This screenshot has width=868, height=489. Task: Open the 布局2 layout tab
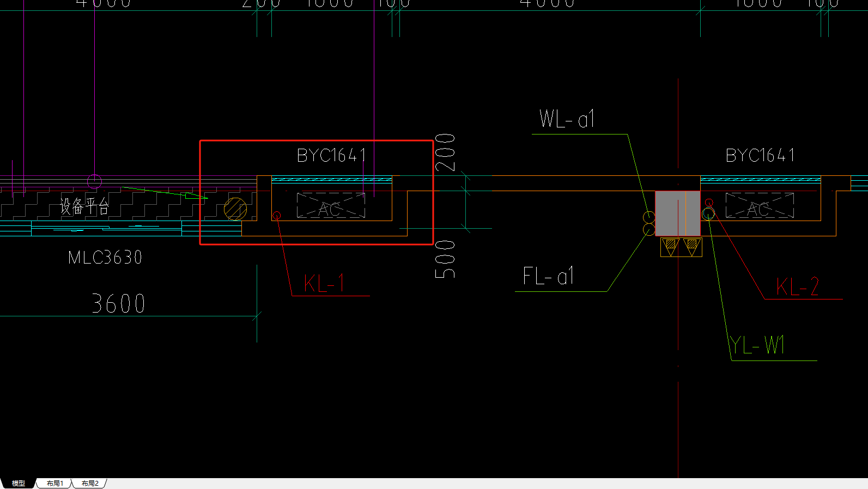pos(90,483)
